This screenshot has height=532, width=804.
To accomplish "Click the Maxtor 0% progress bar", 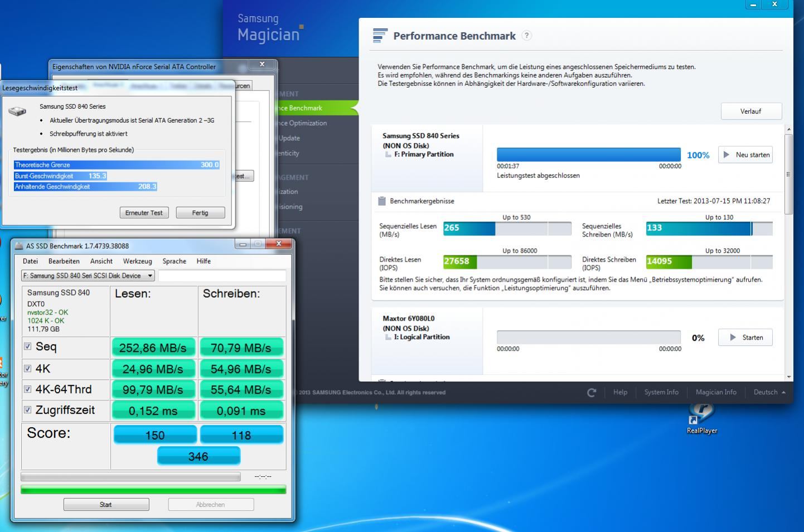I will pyautogui.click(x=589, y=337).
